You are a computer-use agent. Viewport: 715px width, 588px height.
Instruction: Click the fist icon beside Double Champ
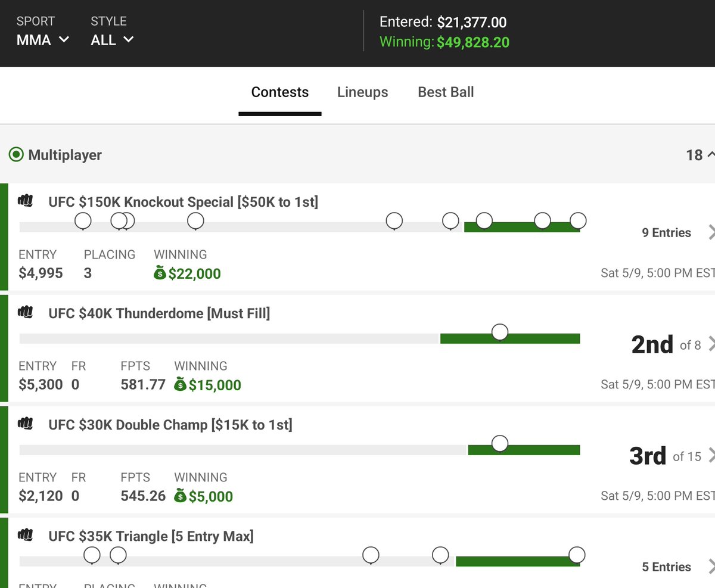coord(25,424)
